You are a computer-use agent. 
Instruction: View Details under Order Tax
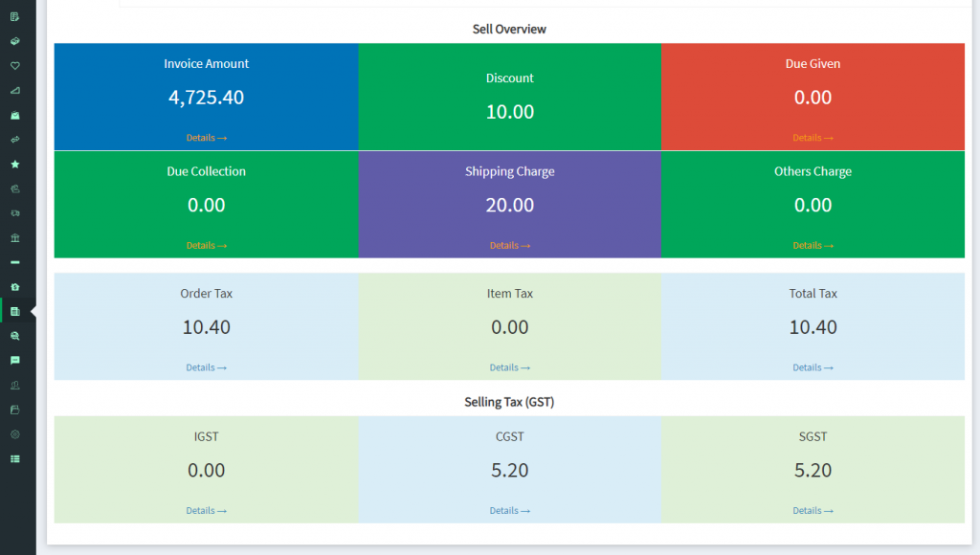(206, 367)
